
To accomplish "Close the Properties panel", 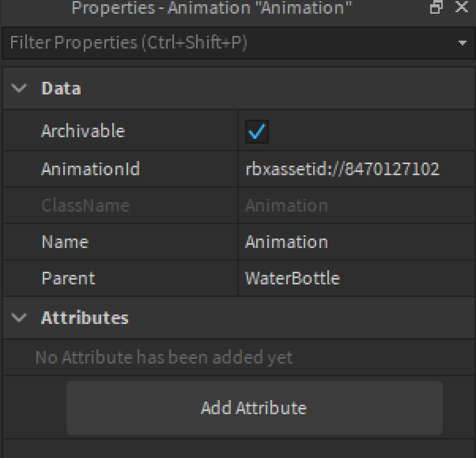I will tap(462, 7).
